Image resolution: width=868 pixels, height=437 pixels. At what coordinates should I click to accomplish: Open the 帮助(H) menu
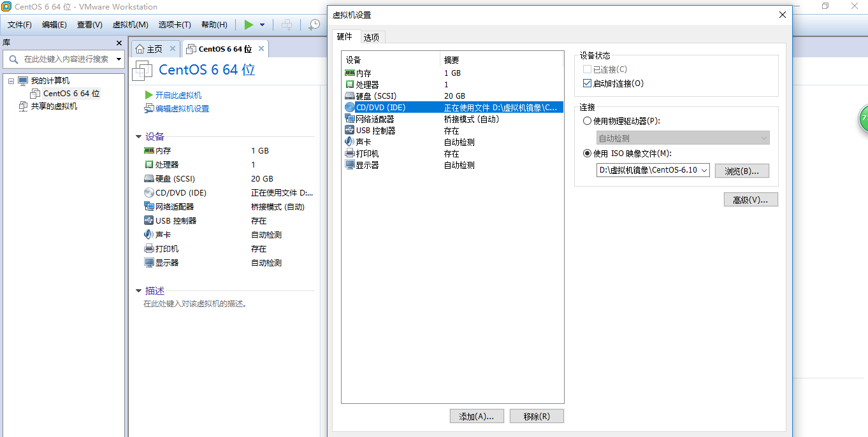(x=214, y=25)
